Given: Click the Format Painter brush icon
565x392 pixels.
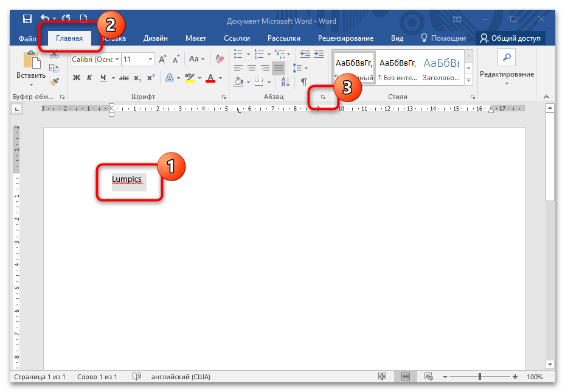Looking at the screenshot, I should coord(54,81).
